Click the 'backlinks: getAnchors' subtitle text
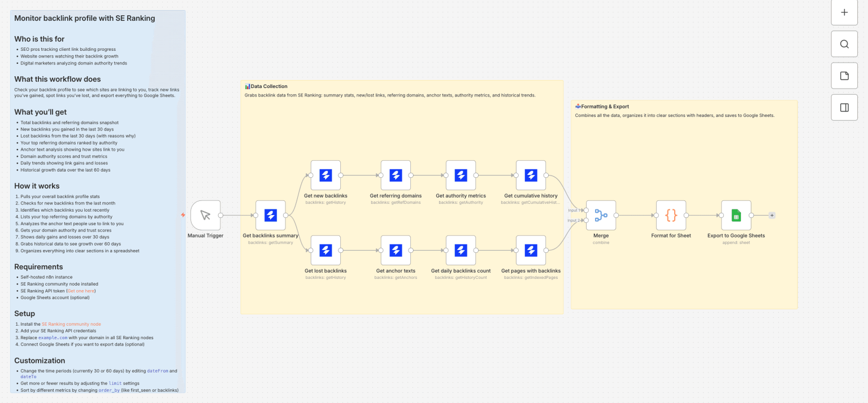The image size is (868, 403). click(x=396, y=277)
